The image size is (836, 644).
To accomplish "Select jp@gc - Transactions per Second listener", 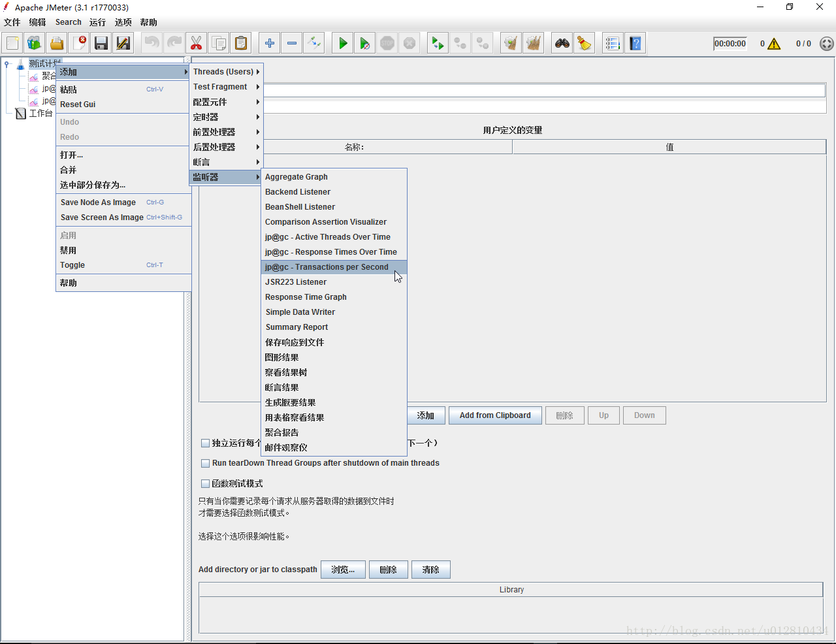I will point(334,267).
